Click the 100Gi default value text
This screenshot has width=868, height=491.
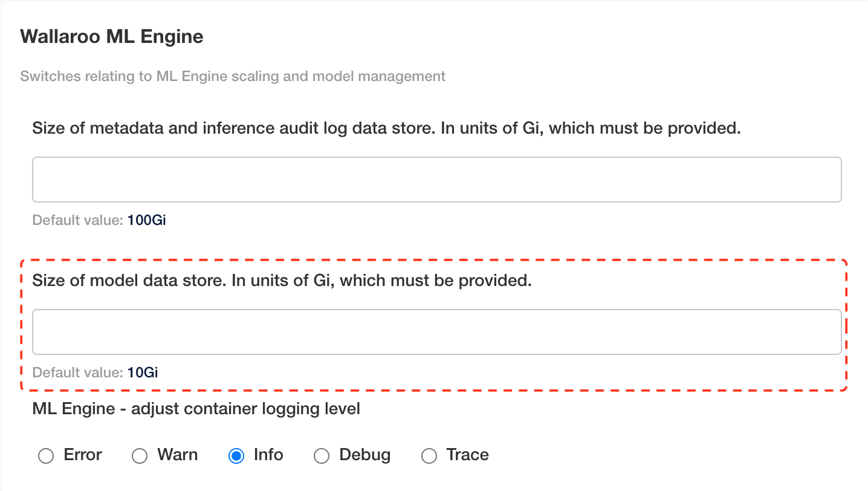pos(146,220)
